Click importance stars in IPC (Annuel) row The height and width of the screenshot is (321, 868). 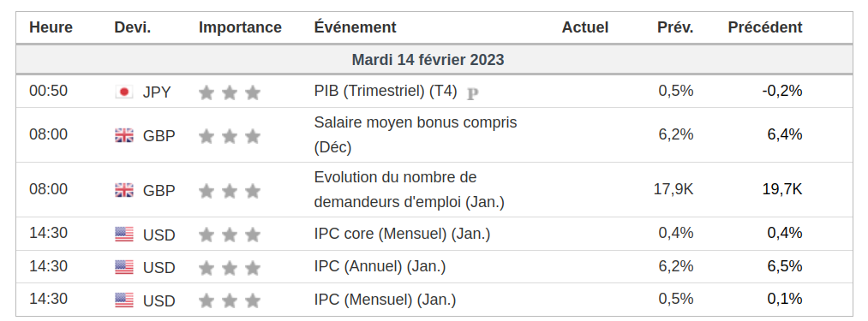click(x=229, y=268)
